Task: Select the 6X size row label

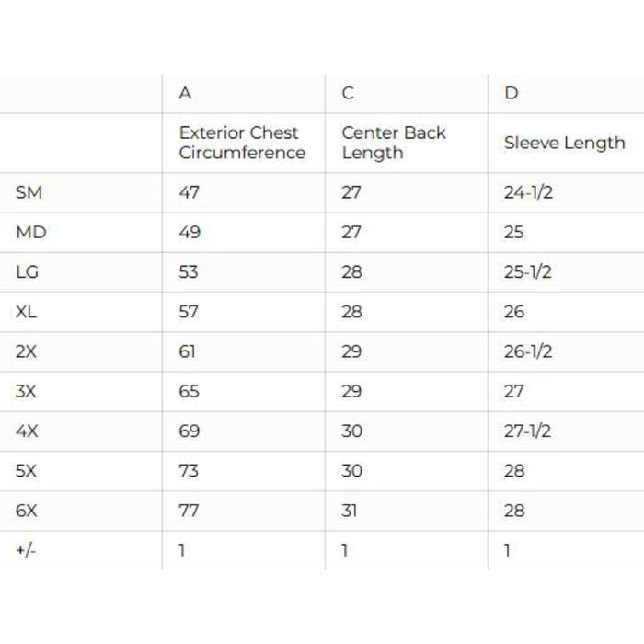Action: tap(27, 510)
